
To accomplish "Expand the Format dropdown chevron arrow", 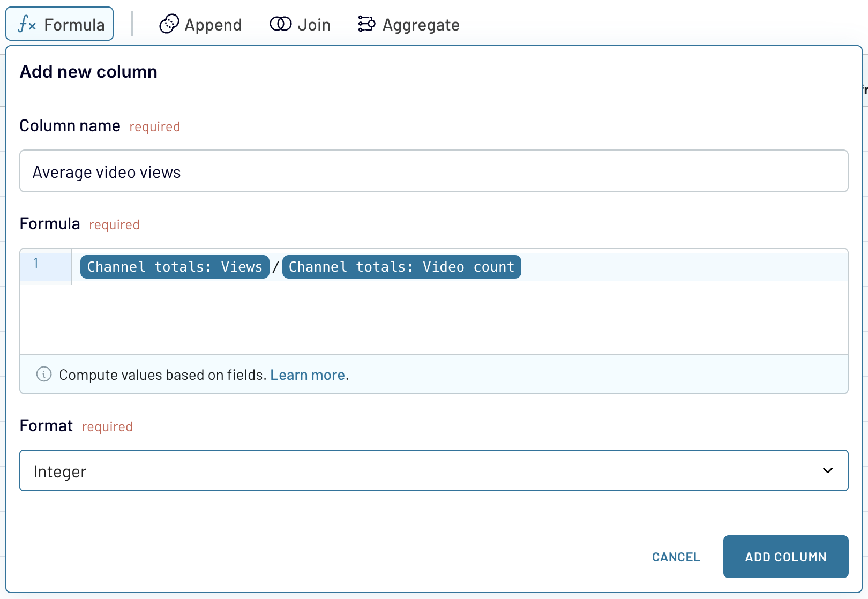I will 827,470.
